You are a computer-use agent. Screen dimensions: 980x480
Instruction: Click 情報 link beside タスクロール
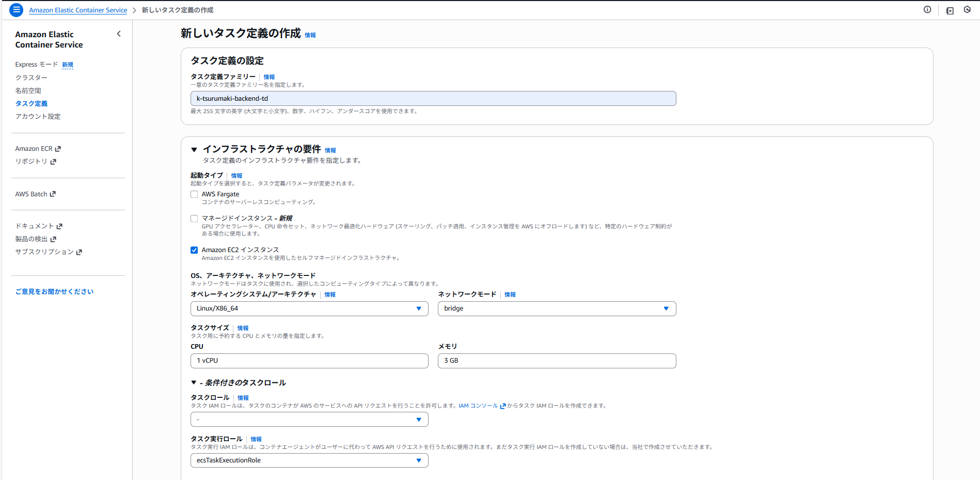coord(243,398)
